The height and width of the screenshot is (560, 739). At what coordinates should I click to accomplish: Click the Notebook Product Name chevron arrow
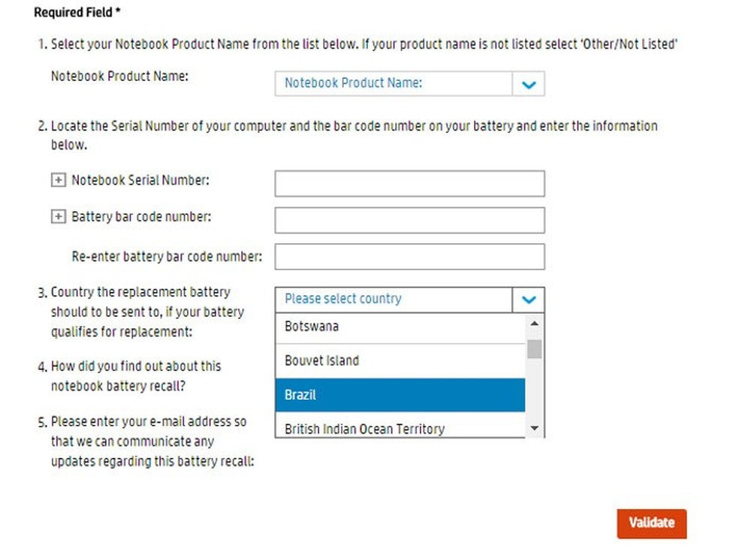(x=528, y=84)
